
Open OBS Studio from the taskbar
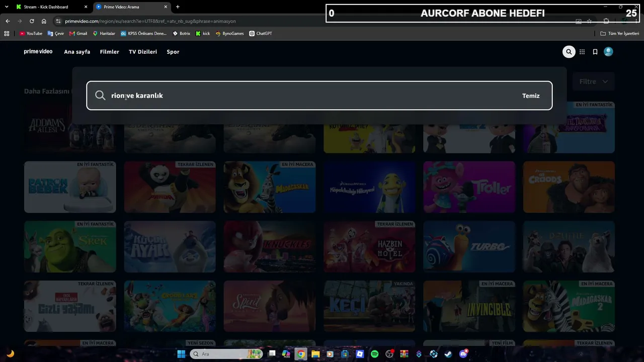[389, 354]
